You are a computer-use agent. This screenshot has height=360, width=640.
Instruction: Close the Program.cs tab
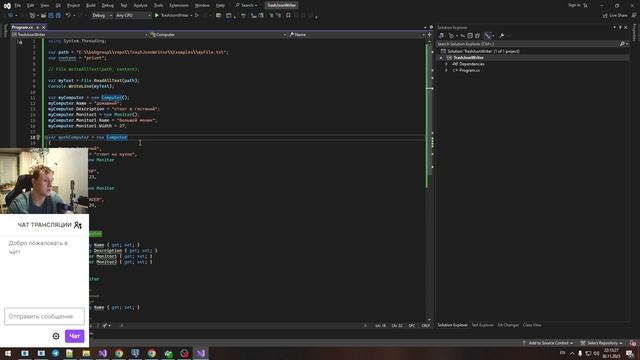coord(44,27)
